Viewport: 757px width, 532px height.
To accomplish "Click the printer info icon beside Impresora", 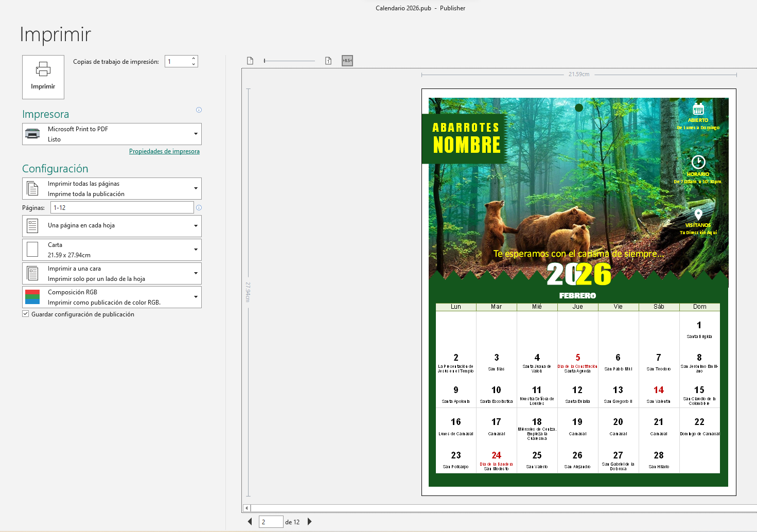I will tap(199, 110).
